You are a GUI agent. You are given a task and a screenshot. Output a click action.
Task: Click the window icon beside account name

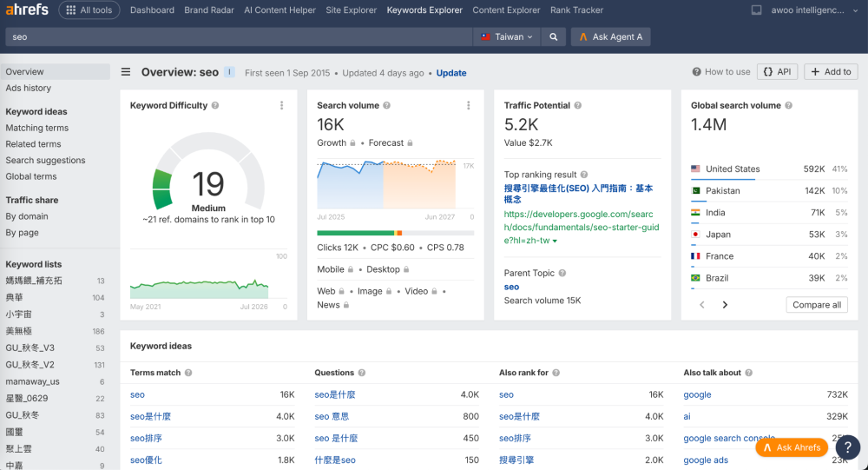coord(756,10)
